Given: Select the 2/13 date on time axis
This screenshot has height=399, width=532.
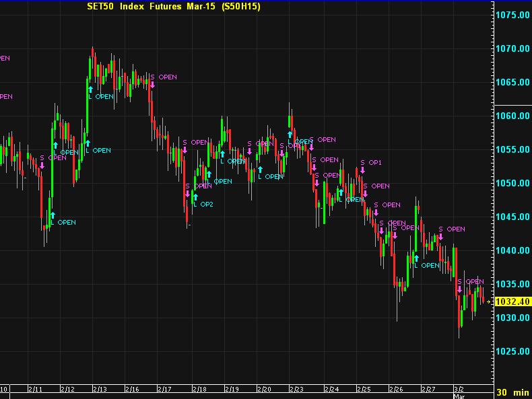Looking at the screenshot, I should (100, 389).
